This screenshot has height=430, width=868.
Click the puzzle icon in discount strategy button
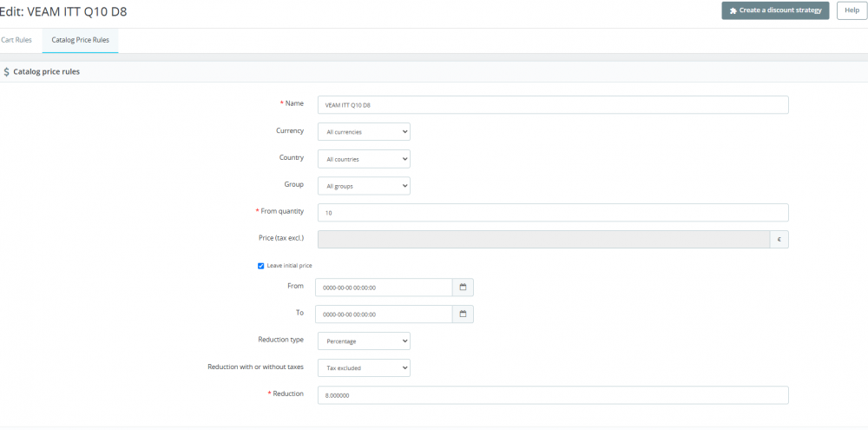coord(733,10)
